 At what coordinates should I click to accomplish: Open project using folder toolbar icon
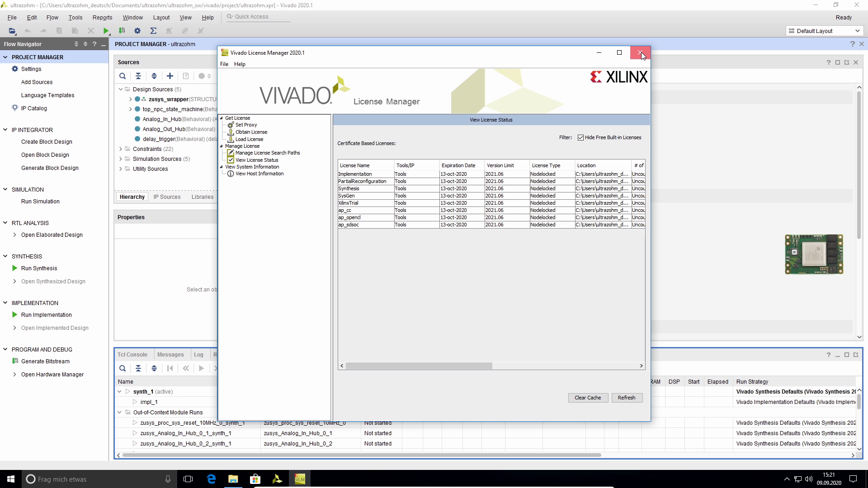coord(12,31)
